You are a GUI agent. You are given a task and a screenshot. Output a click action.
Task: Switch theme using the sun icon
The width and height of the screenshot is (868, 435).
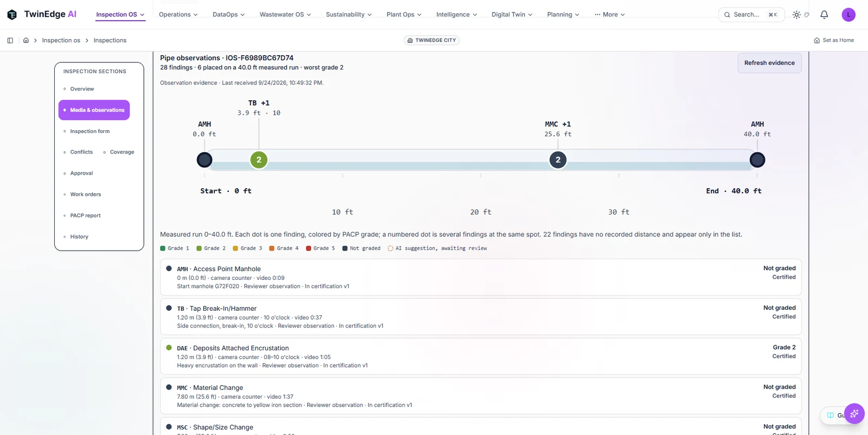796,15
